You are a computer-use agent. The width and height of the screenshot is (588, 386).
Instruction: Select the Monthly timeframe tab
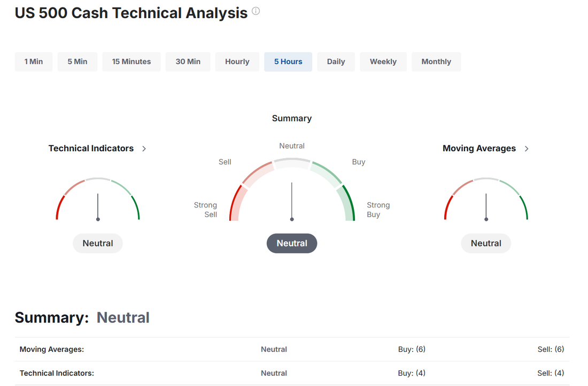coord(436,61)
